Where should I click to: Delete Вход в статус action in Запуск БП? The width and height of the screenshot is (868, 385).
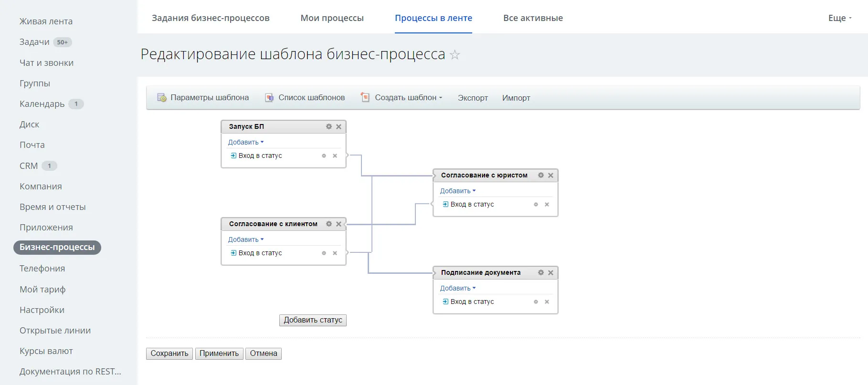(x=335, y=156)
